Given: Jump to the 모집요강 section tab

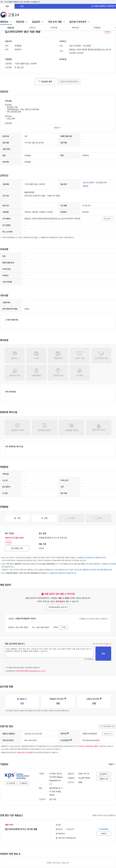Looking at the screenshot, I should tap(11, 28).
